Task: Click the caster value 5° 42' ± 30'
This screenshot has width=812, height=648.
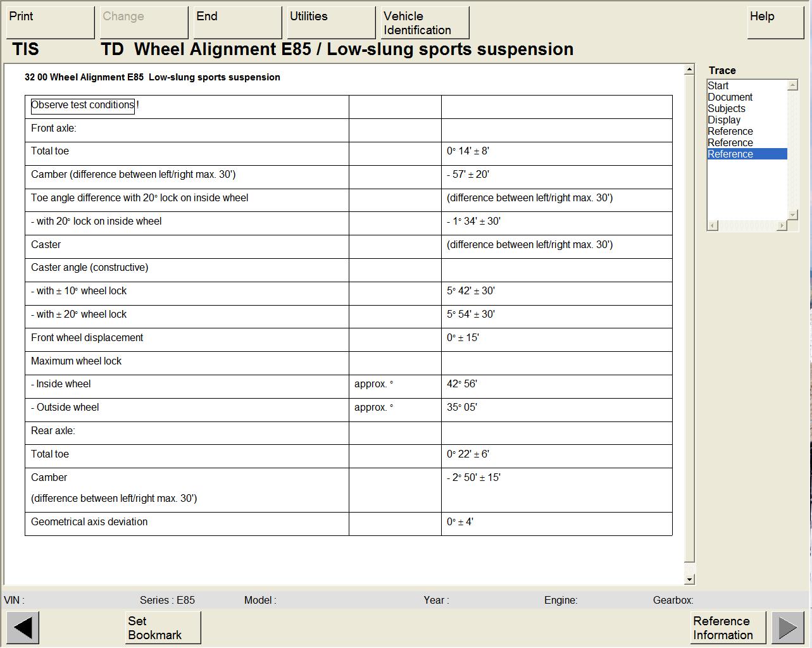Action: pyautogui.click(x=471, y=291)
